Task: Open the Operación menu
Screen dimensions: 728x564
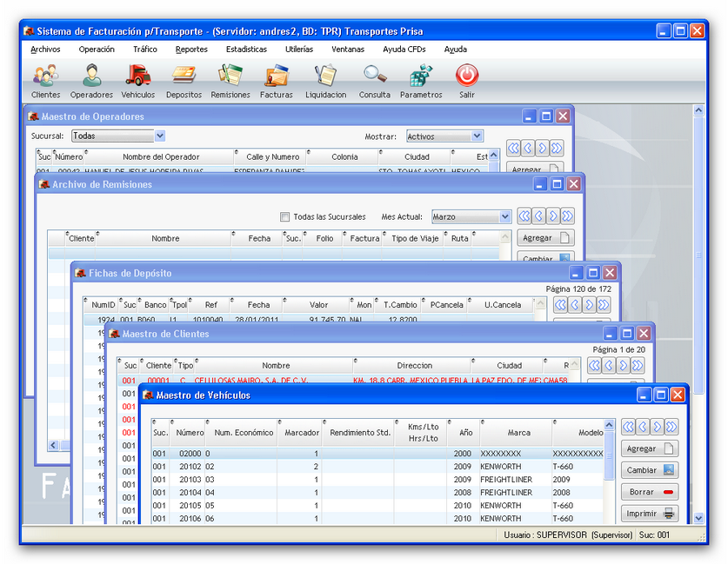Action: coord(97,50)
